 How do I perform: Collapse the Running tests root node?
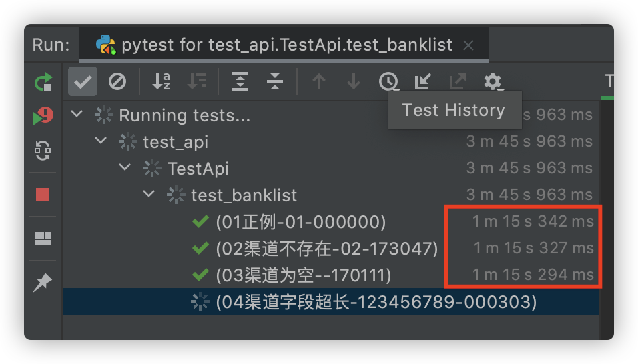tap(77, 114)
